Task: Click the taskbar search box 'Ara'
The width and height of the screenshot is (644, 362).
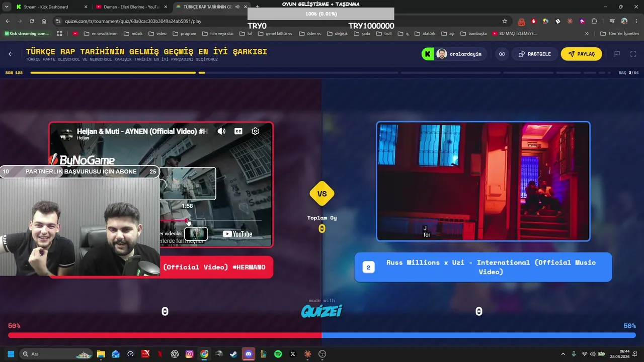Action: [x=56, y=354]
